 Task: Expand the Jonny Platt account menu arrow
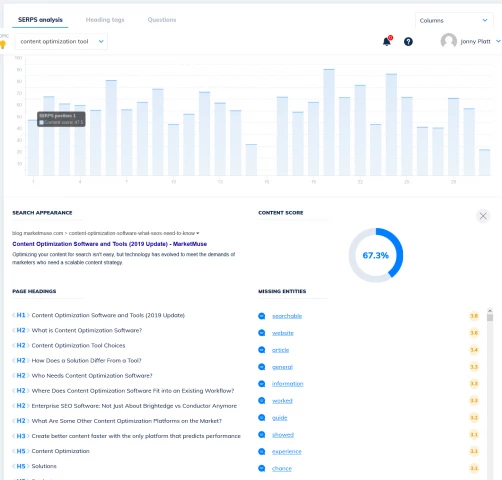click(498, 41)
